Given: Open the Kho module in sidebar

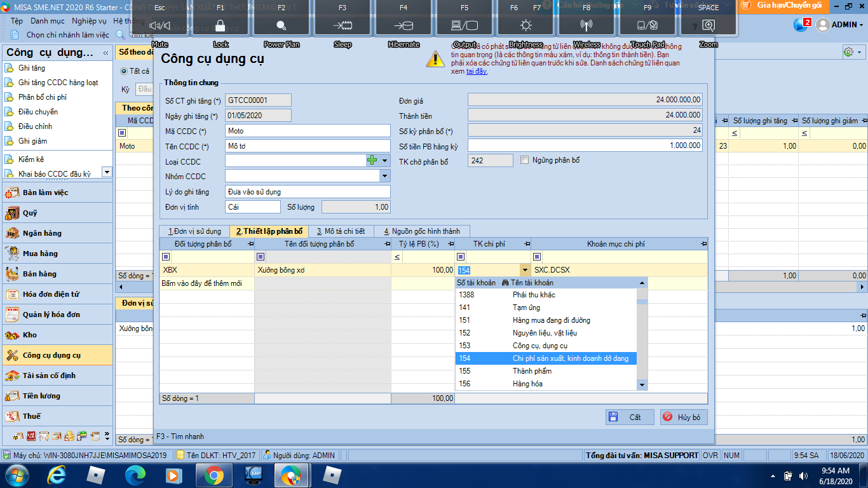Looking at the screenshot, I should tap(30, 335).
